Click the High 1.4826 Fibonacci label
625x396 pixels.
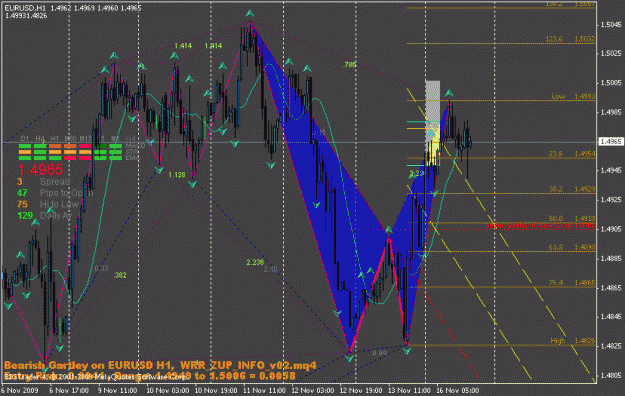pos(573,341)
